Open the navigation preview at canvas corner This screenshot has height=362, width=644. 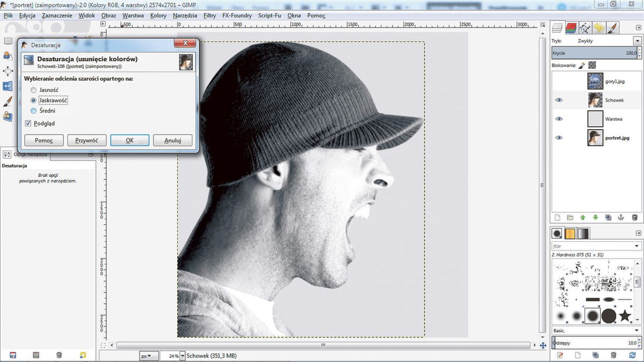[543, 345]
